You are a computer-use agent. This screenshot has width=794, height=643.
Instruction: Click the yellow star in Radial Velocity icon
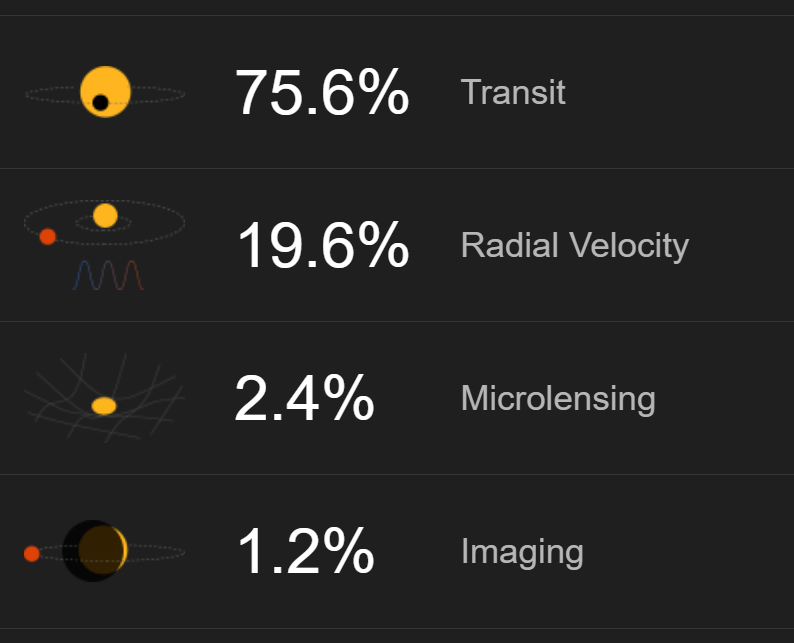pos(105,216)
